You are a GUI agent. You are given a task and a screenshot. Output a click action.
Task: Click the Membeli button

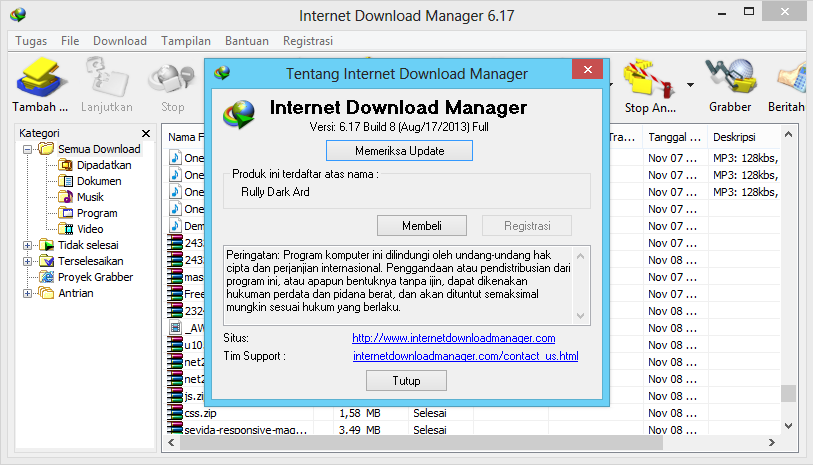(422, 226)
